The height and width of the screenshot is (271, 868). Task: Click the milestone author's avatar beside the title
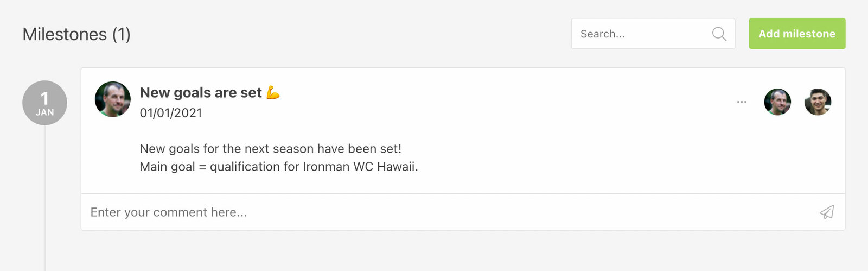(113, 99)
